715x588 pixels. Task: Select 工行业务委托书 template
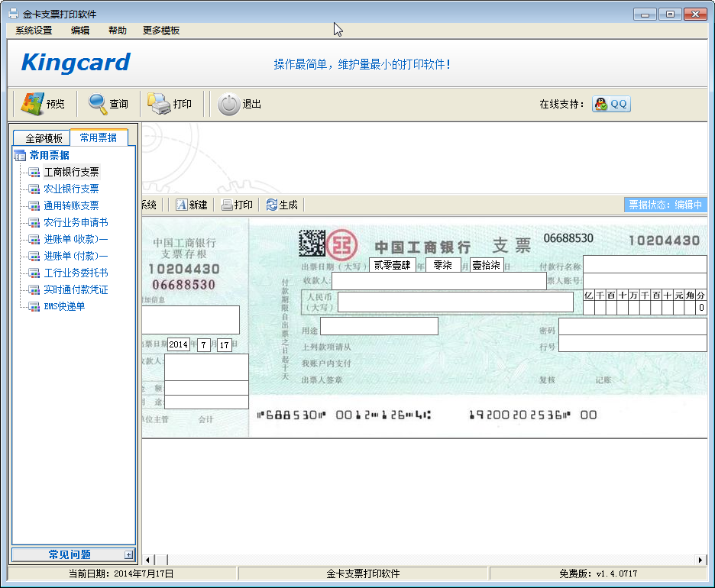76,273
